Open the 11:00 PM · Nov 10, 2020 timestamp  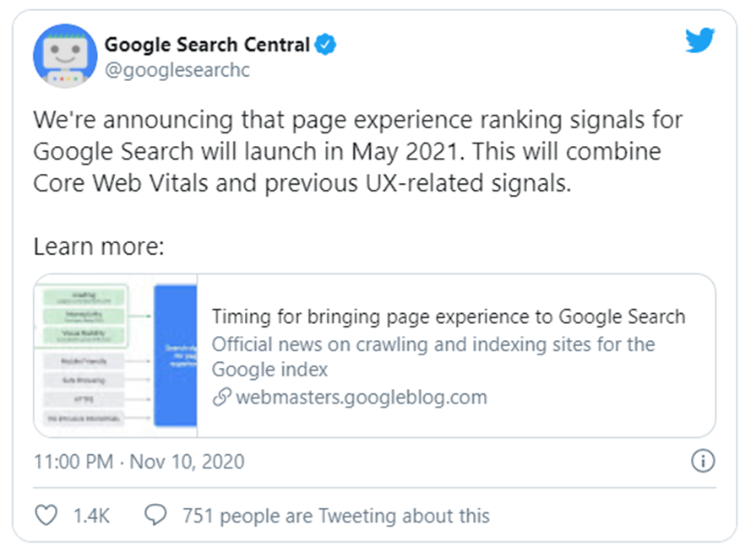click(x=139, y=462)
